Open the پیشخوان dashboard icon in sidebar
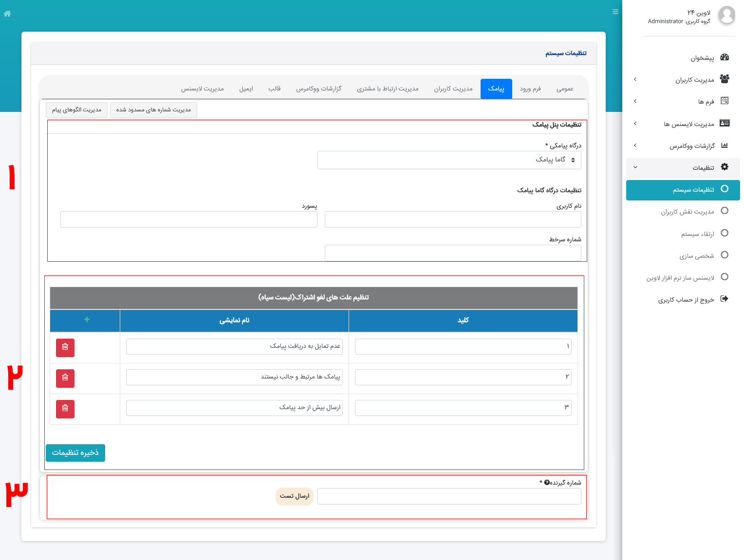 (725, 57)
